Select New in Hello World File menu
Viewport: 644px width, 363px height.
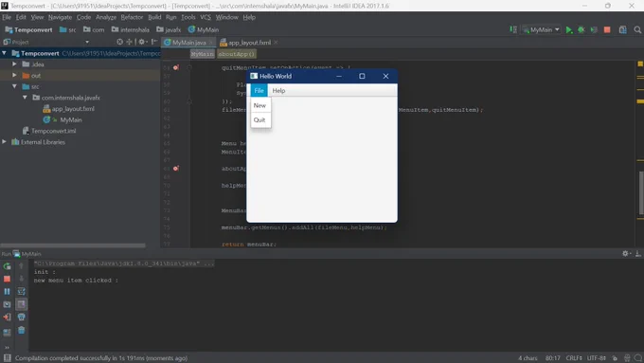260,105
